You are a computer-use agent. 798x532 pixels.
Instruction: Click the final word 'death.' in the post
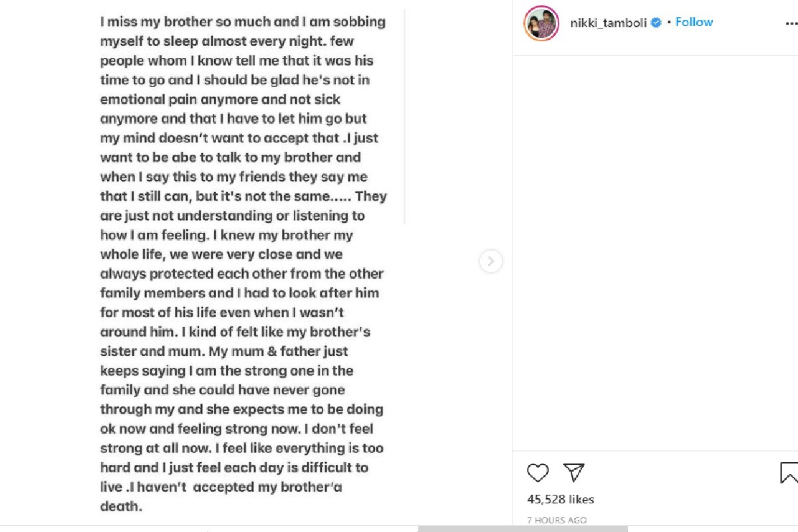(121, 506)
